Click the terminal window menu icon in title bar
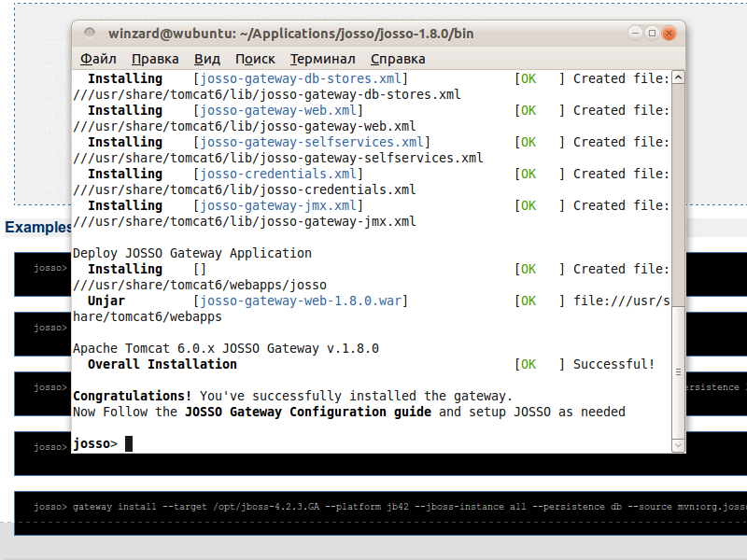 click(x=90, y=33)
